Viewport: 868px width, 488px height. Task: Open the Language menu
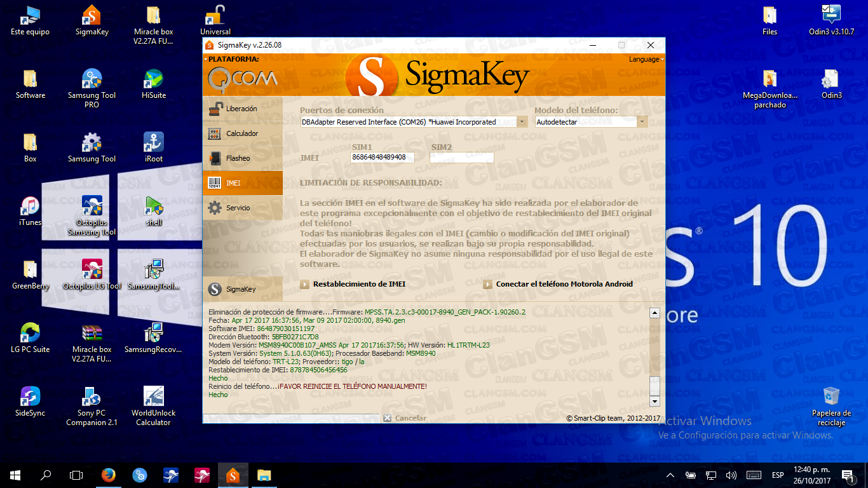[646, 59]
